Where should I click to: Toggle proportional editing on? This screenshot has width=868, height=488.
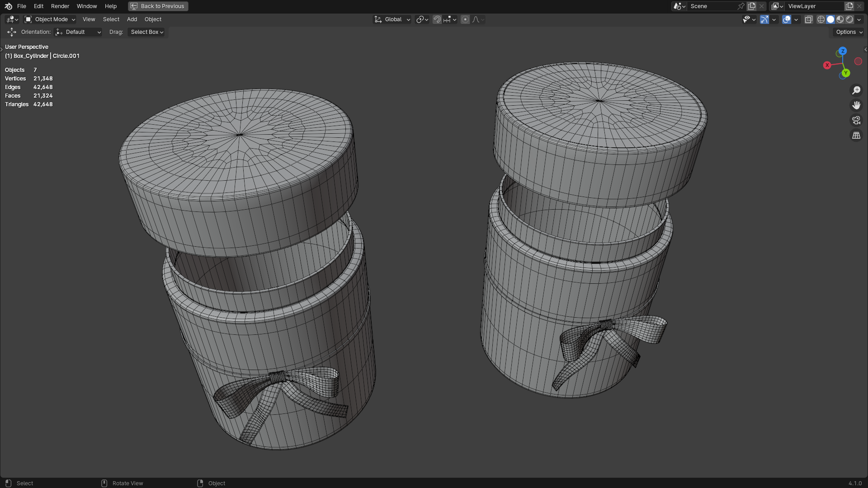click(x=465, y=19)
